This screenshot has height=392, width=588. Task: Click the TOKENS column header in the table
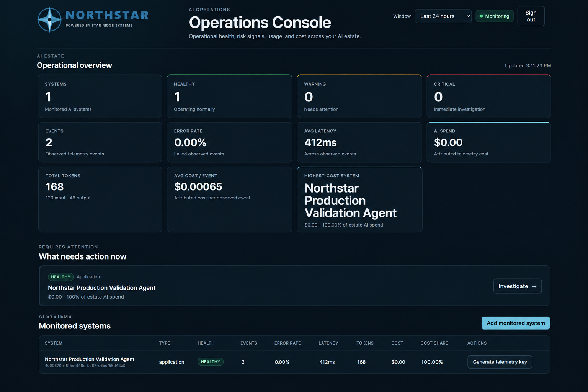(x=365, y=343)
